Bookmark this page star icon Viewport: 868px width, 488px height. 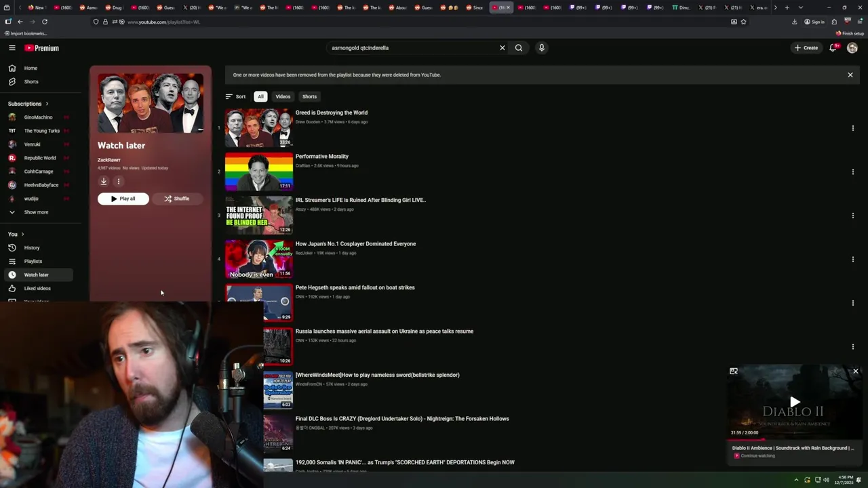[744, 22]
